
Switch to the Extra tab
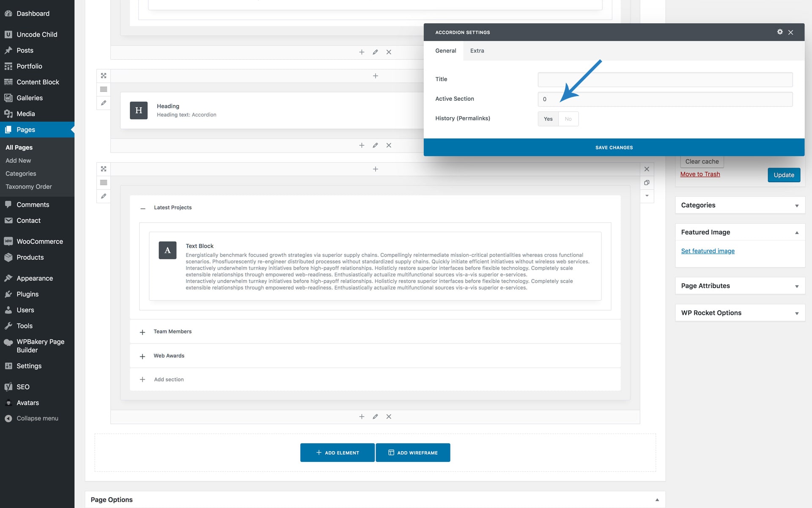(477, 51)
